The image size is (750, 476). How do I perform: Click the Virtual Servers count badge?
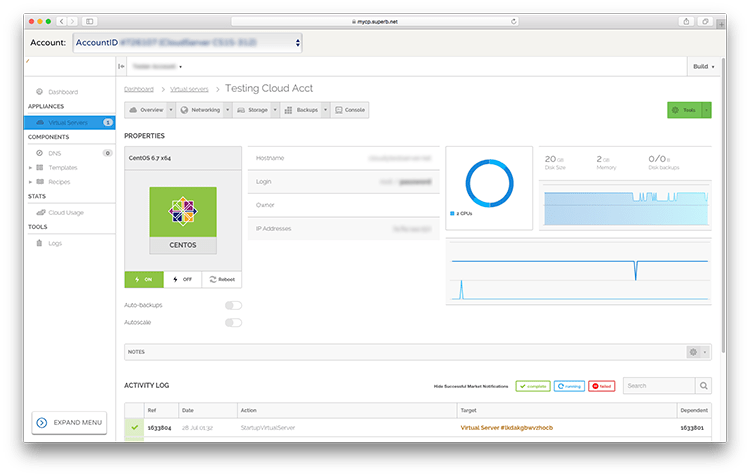[108, 122]
